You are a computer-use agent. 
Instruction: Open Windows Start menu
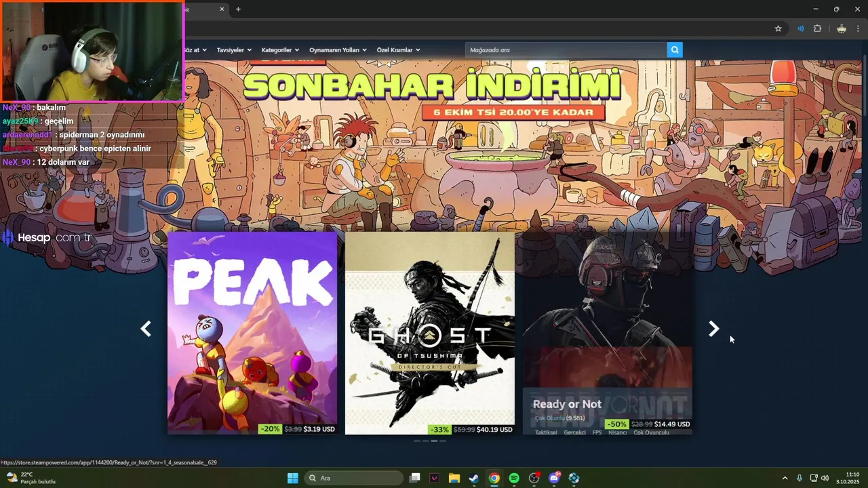292,478
